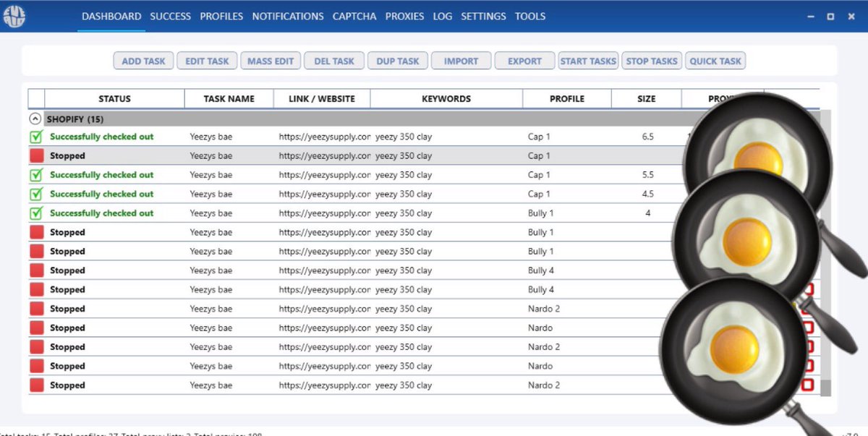Switch to the PROXIES tab
This screenshot has height=436, width=868.
[x=404, y=16]
